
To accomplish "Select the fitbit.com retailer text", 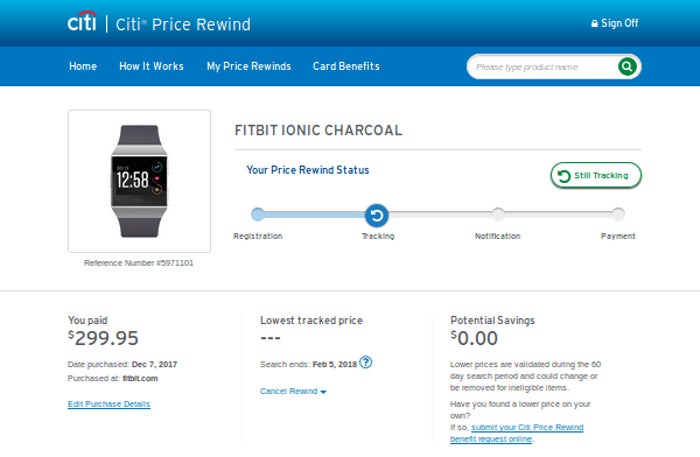I will (x=140, y=378).
